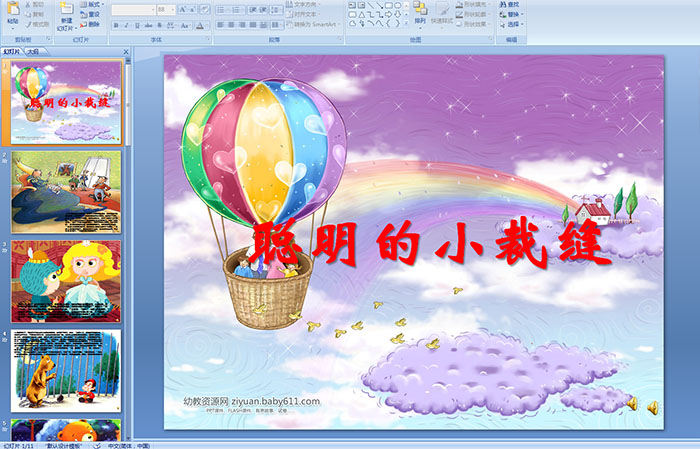
Task: Click the Cut scissors button
Action: (35, 5)
